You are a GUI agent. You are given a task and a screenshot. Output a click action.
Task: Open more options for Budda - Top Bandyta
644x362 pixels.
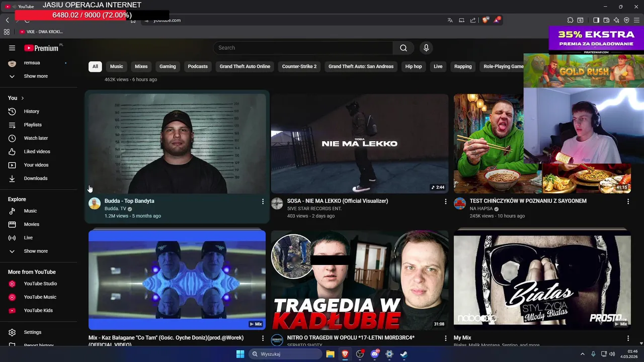pyautogui.click(x=263, y=201)
